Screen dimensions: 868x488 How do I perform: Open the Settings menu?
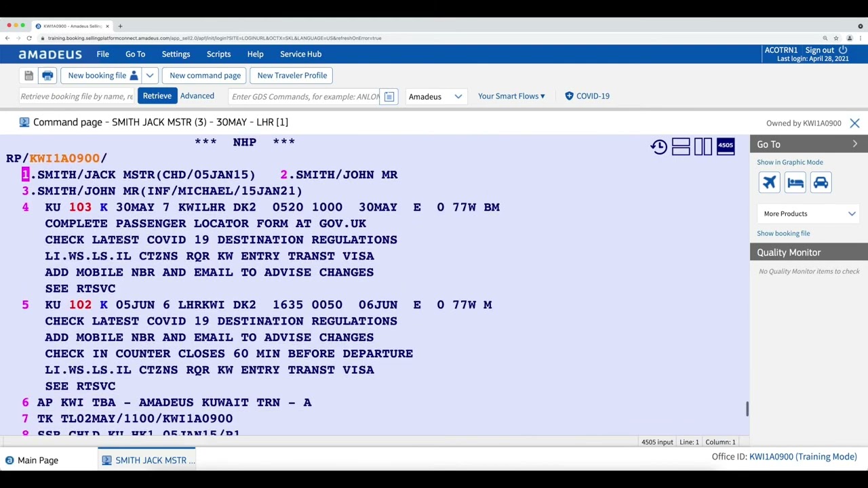click(176, 54)
